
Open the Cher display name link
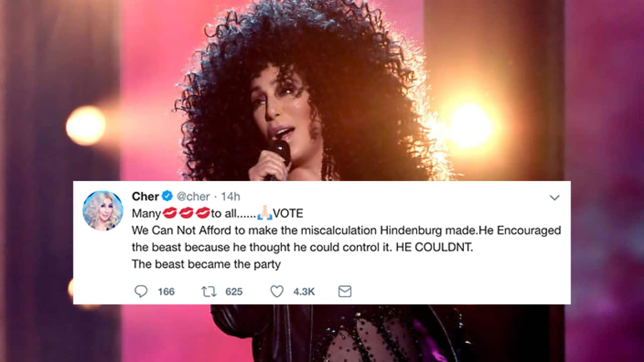145,197
